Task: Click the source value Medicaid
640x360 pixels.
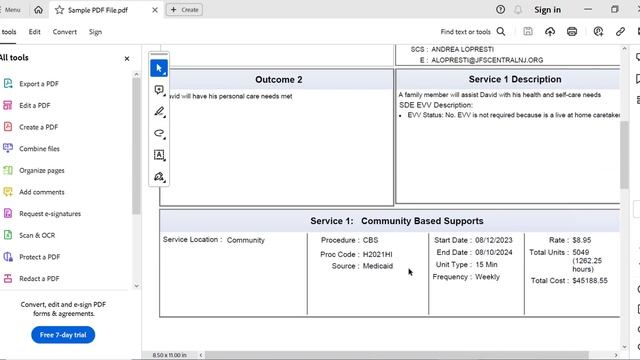Action: pyautogui.click(x=378, y=266)
